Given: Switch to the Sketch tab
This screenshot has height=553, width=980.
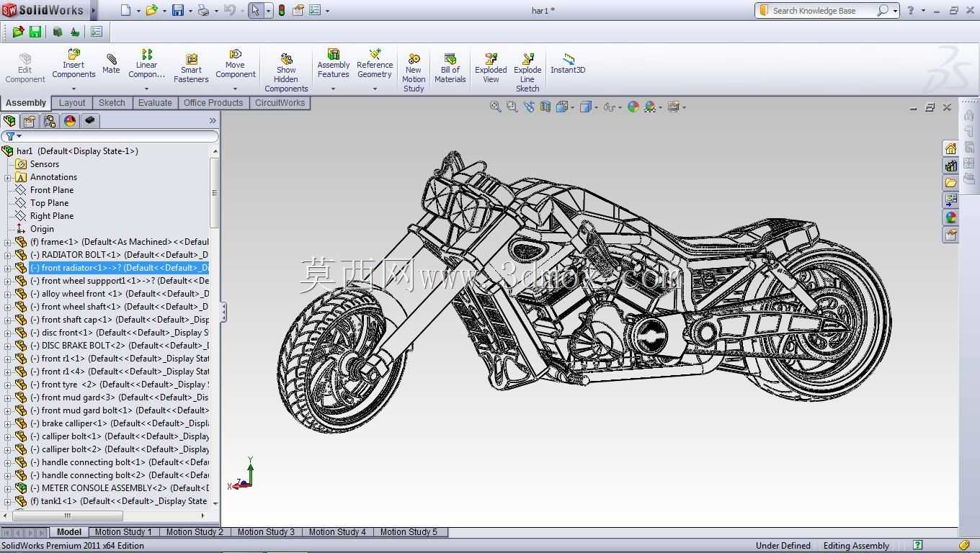Looking at the screenshot, I should (x=112, y=103).
